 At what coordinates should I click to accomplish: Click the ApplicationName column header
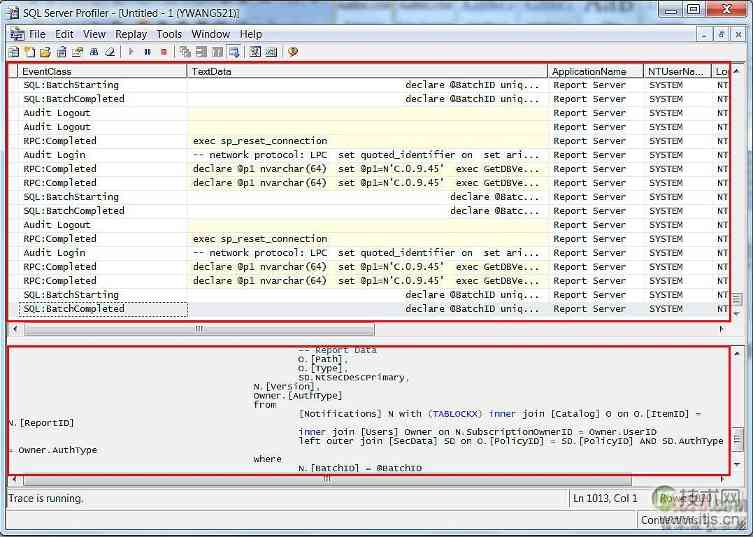(595, 72)
